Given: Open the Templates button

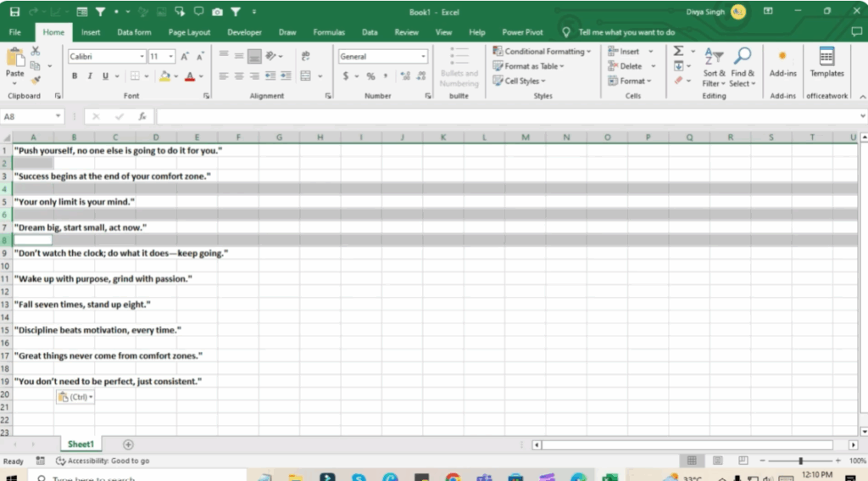Looking at the screenshot, I should (826, 63).
